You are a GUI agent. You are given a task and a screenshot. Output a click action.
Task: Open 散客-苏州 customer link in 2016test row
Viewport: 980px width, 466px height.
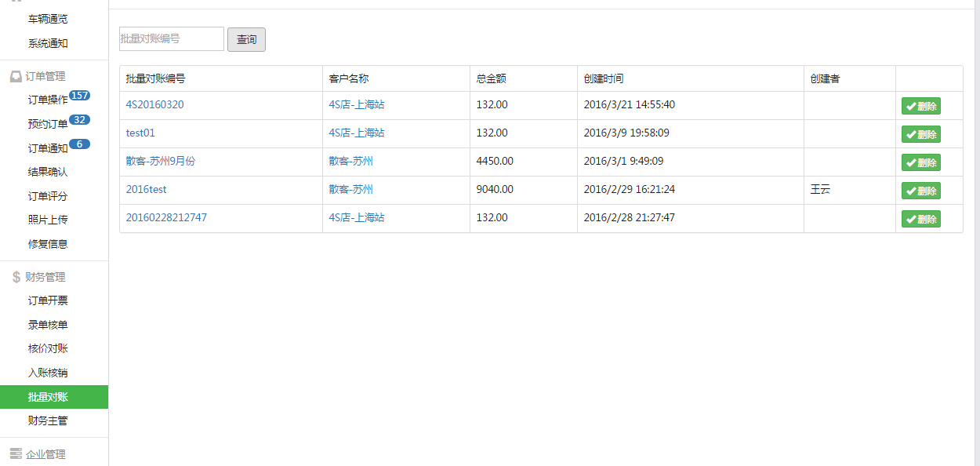click(x=350, y=189)
